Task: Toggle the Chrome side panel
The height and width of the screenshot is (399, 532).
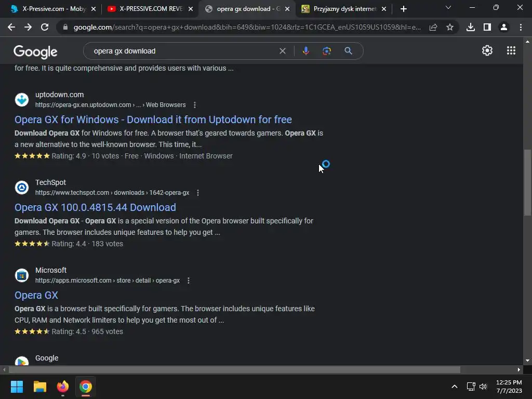Action: (x=487, y=27)
